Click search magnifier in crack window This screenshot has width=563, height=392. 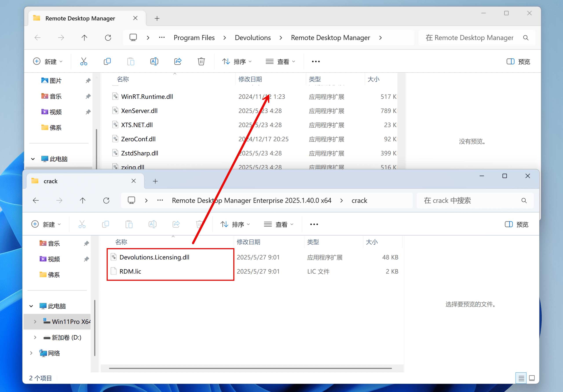coord(524,200)
